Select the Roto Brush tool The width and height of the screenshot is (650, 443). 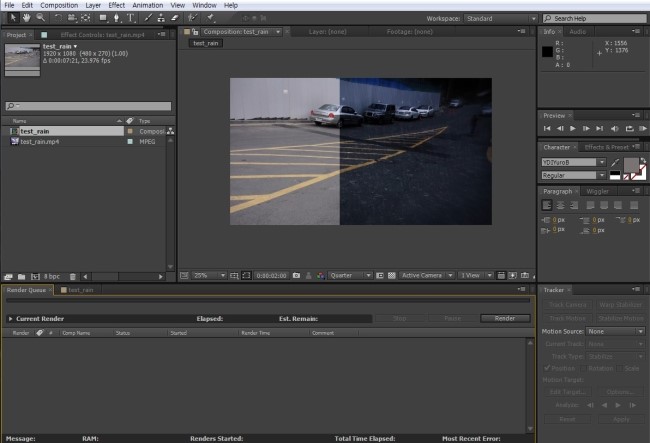pos(192,18)
